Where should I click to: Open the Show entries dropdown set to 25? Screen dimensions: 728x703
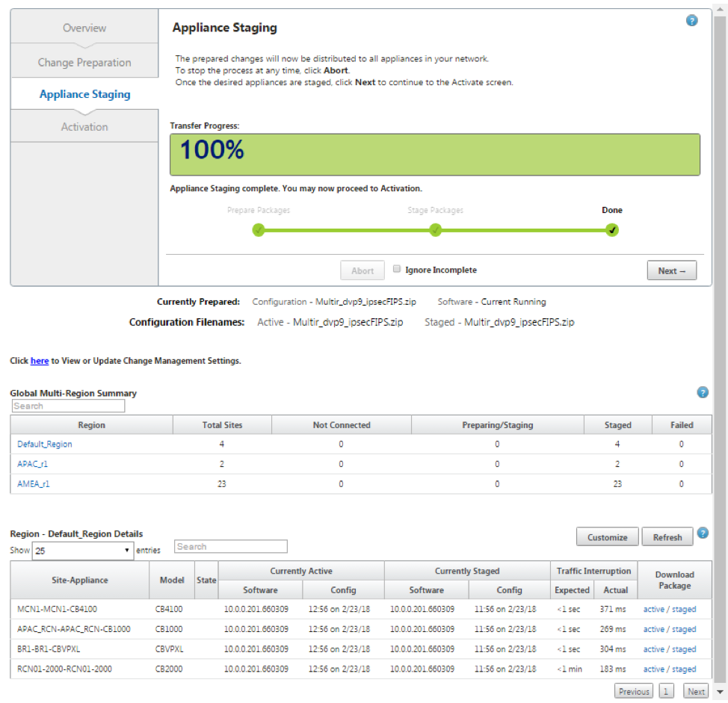pos(83,551)
